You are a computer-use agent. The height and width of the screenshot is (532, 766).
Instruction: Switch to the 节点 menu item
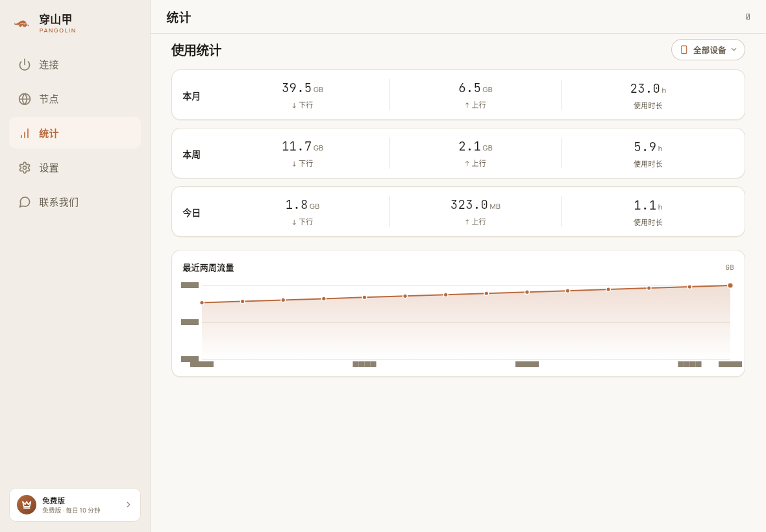coord(75,99)
